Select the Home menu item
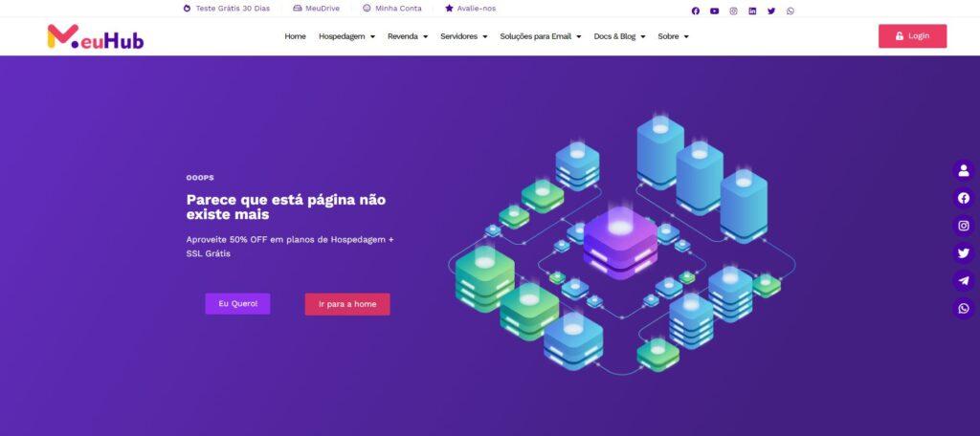This screenshot has width=980, height=436. (x=295, y=36)
